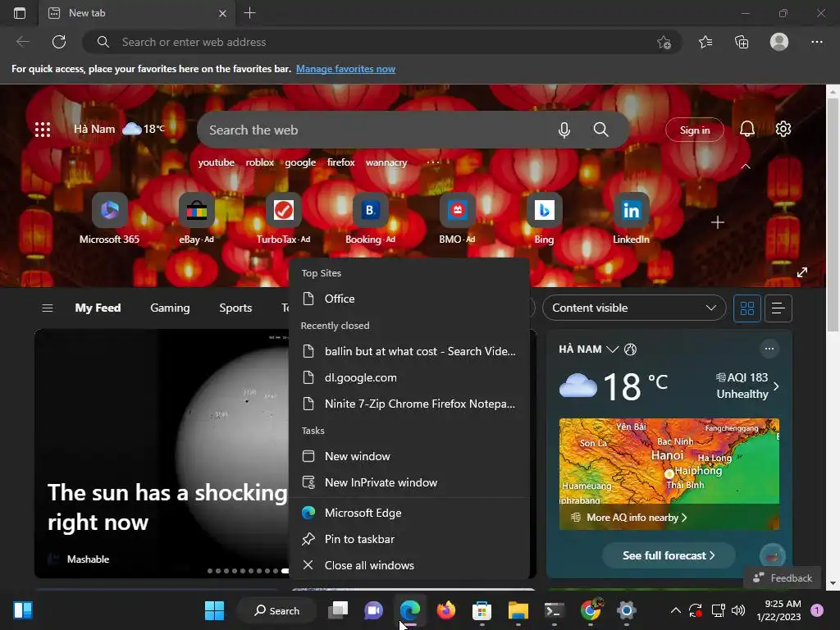Image resolution: width=840 pixels, height=630 pixels.
Task: Click the youtube suggested search
Action: pos(216,162)
